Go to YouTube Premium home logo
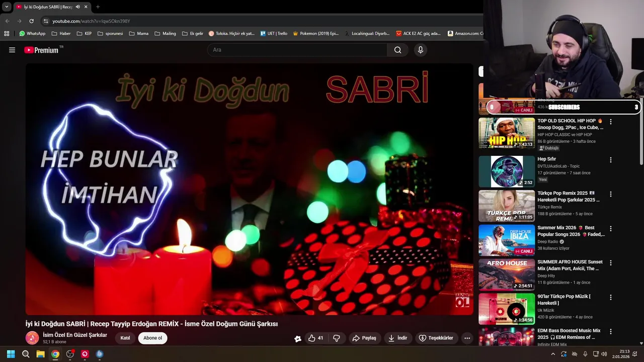Viewport: 644px width, 362px height. 41,50
